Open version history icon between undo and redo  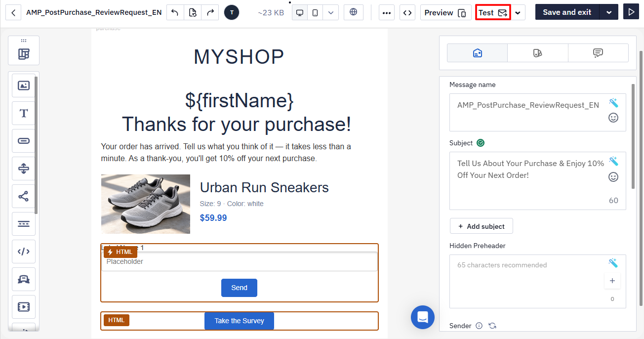[x=193, y=12]
